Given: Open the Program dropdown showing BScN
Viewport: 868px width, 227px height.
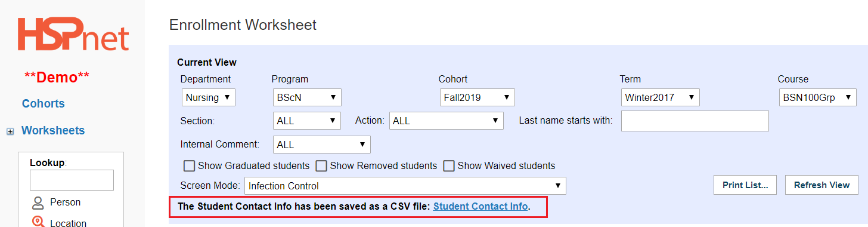Looking at the screenshot, I should point(307,97).
